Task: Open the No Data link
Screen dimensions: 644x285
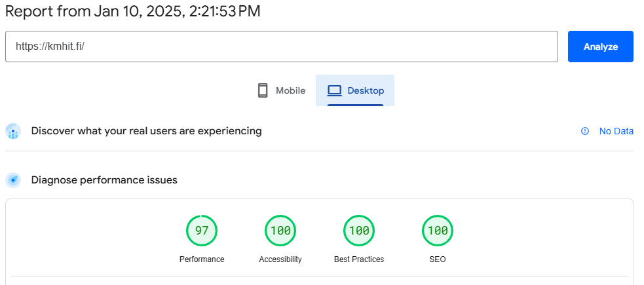Action: pyautogui.click(x=616, y=131)
